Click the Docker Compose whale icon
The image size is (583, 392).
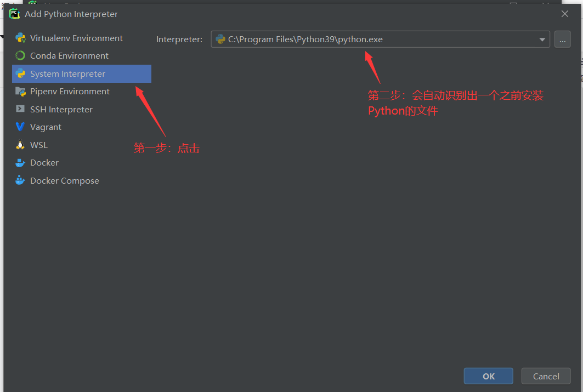[20, 180]
